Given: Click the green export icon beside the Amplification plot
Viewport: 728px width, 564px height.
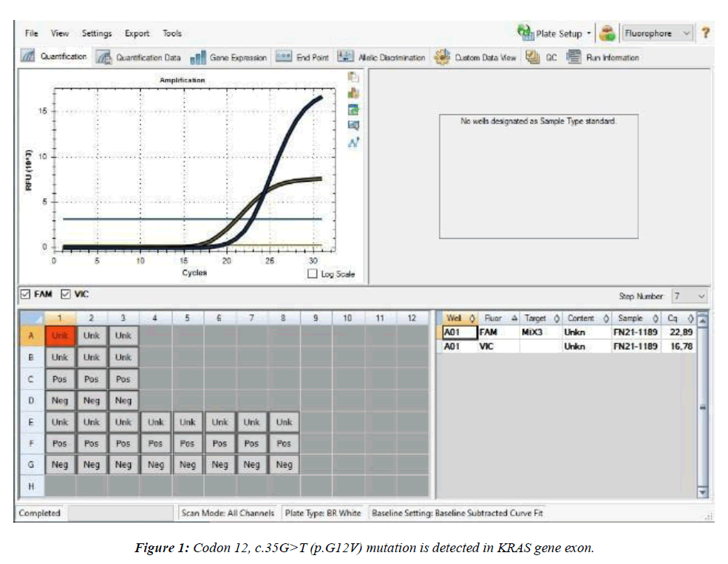Looking at the screenshot, I should 353,109.
